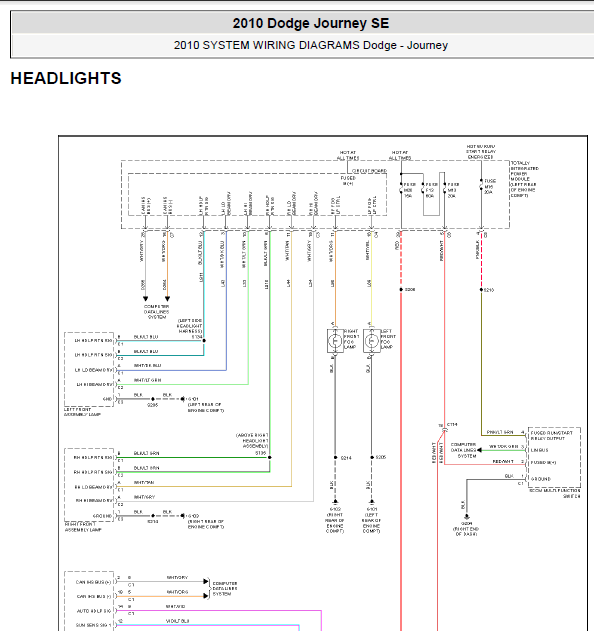Image resolution: width=594 pixels, height=631 pixels.
Task: Click 'COMPUTER DATA LINES SYSTEM' beside LIN BUS arrow
Action: pyautogui.click(x=463, y=450)
